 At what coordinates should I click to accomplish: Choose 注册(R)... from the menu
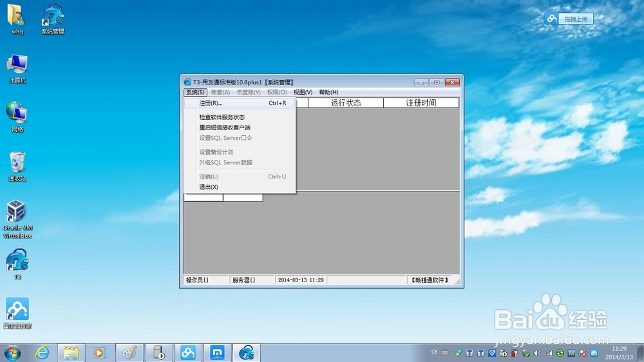click(x=240, y=103)
